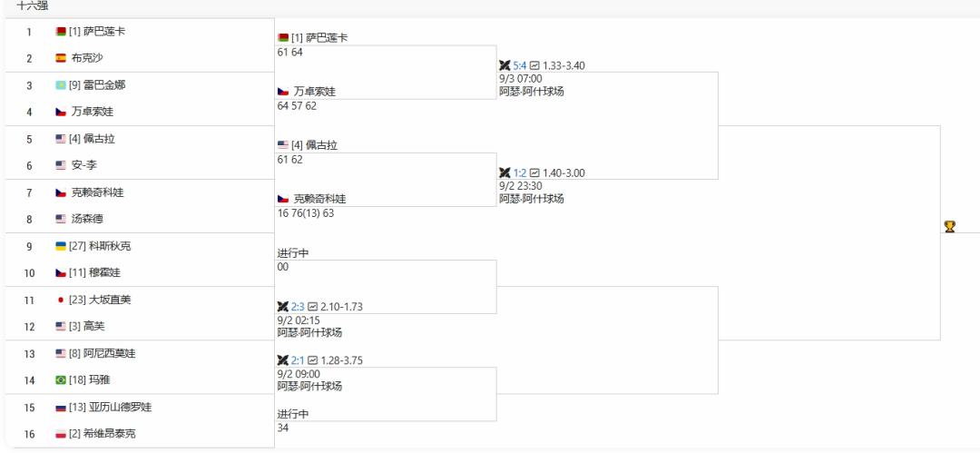This screenshot has width=980, height=453.
Task: Open the 1:2 head-to-head record link
Action: click(520, 172)
